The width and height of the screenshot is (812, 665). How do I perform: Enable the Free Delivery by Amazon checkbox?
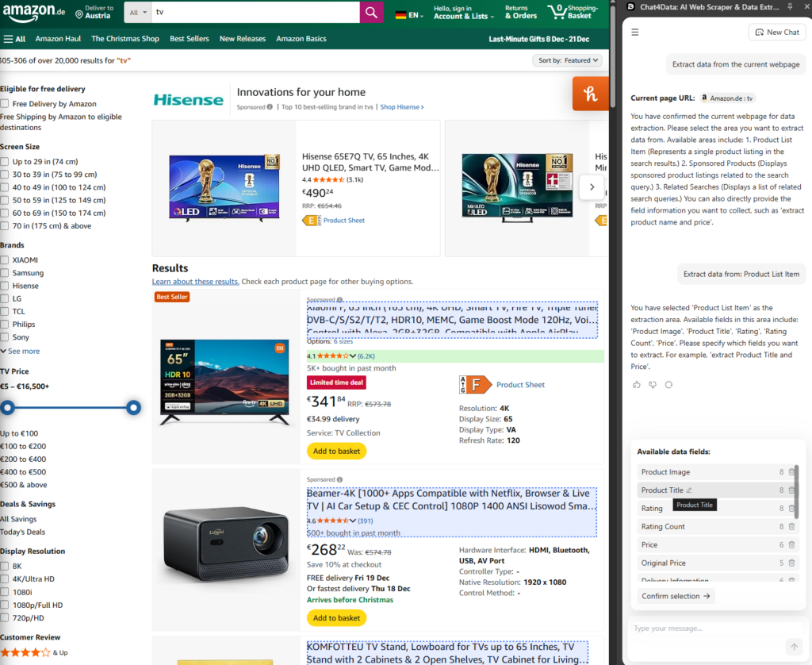tap(6, 102)
